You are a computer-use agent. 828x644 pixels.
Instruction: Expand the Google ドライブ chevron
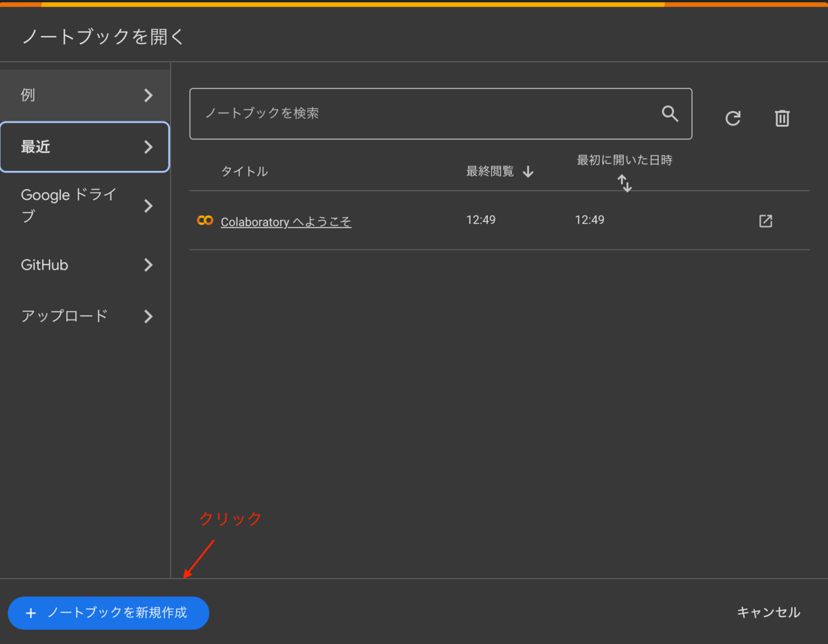coord(148,205)
